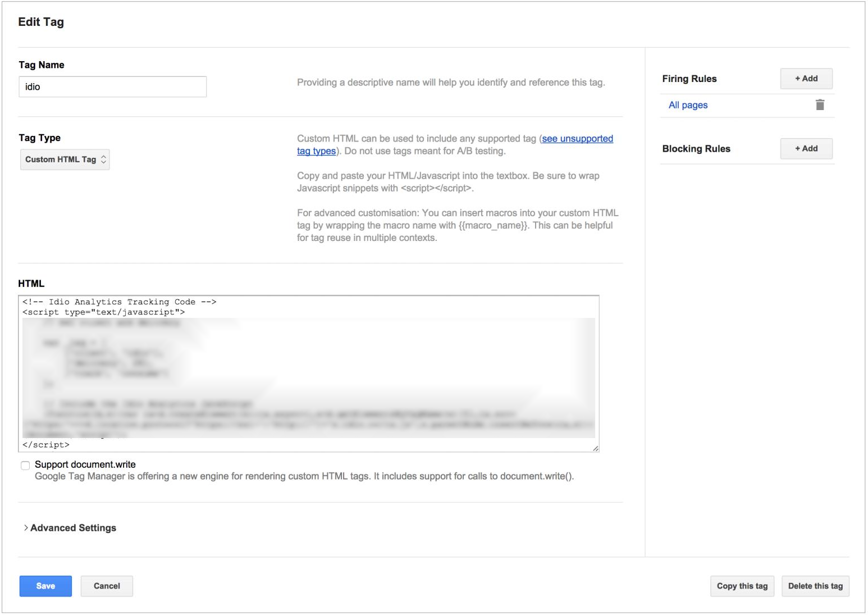This screenshot has height=615, width=868.
Task: Click Delete this tag button
Action: click(815, 586)
